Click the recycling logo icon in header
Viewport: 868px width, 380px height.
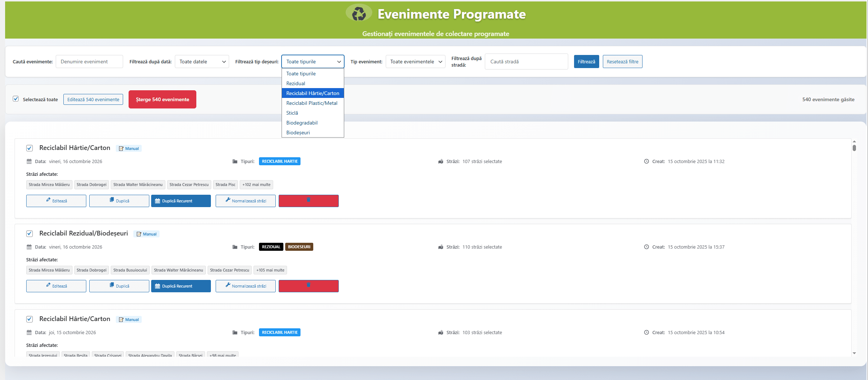pos(359,13)
